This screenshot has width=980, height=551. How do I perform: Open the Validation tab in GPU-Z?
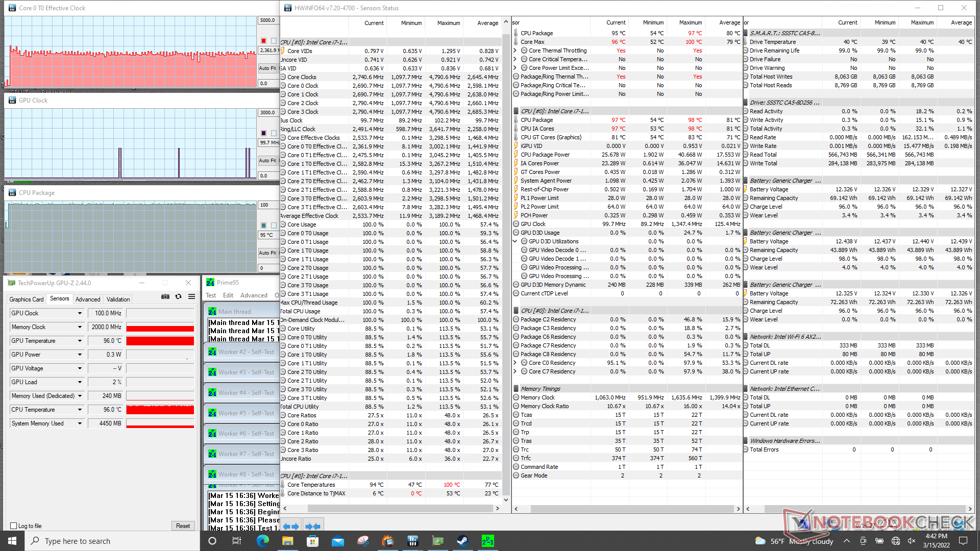coord(118,299)
